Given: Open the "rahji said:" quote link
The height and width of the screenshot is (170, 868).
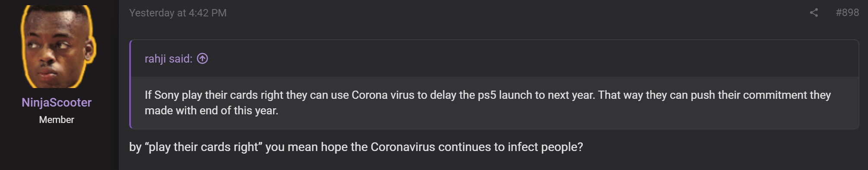Looking at the screenshot, I should [x=169, y=59].
